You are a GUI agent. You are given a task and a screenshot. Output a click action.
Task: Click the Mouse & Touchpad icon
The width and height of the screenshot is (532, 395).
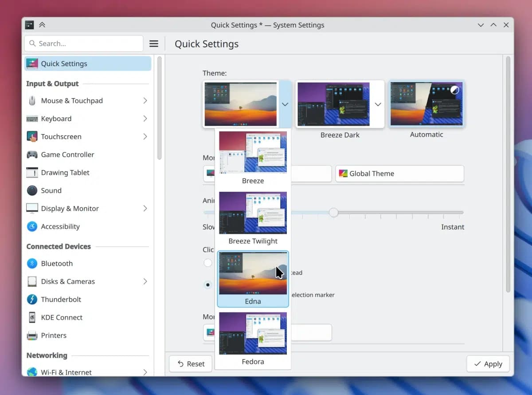point(32,101)
